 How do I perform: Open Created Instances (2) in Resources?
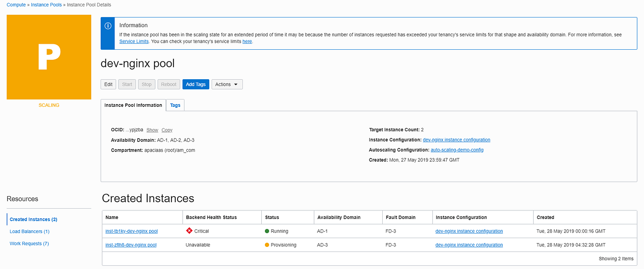(33, 219)
